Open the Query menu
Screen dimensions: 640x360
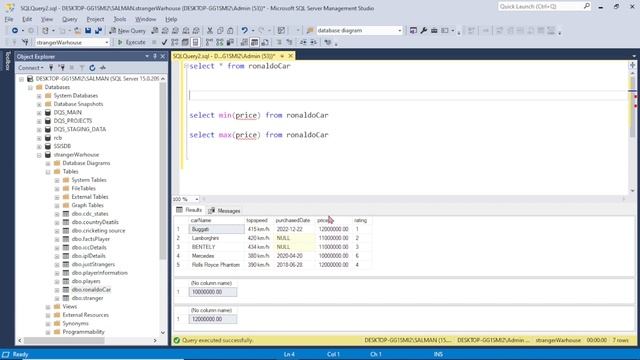[x=69, y=19]
